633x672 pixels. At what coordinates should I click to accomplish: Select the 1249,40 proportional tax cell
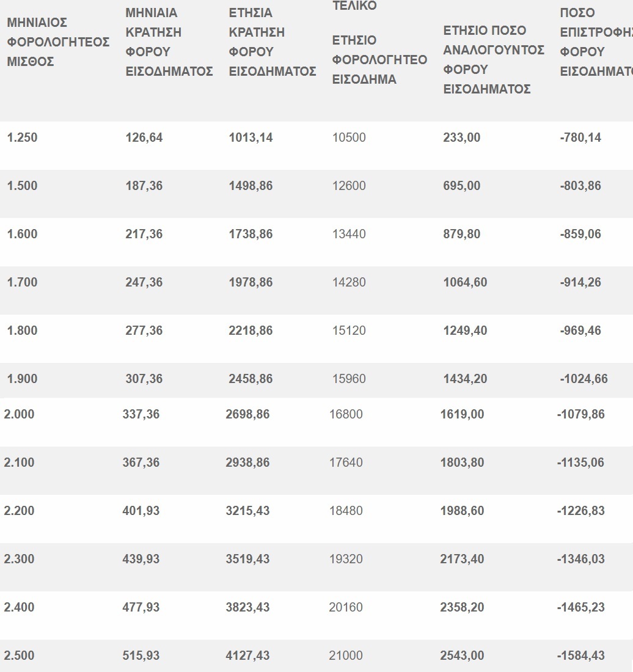465,331
